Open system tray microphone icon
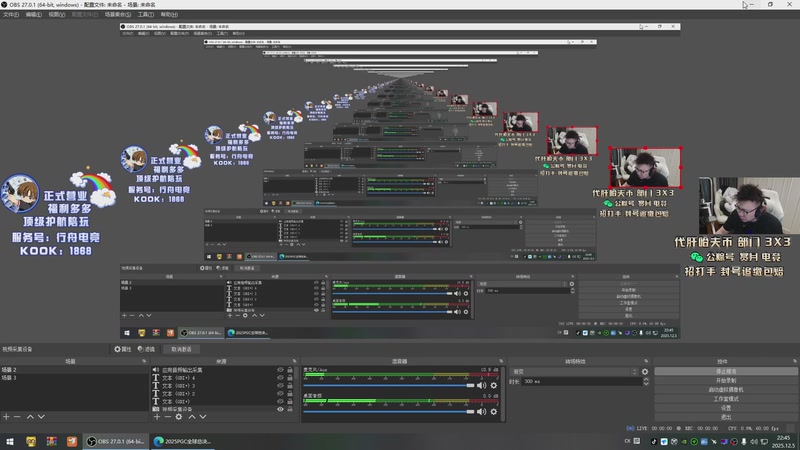The image size is (800, 450). click(744, 441)
